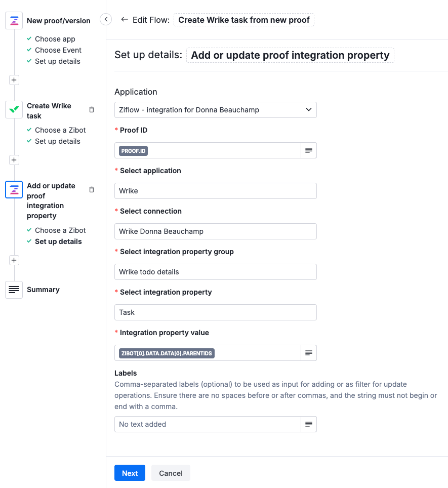Add a new step below New proof/version
Image resolution: width=448 pixels, height=488 pixels.
[14, 79]
